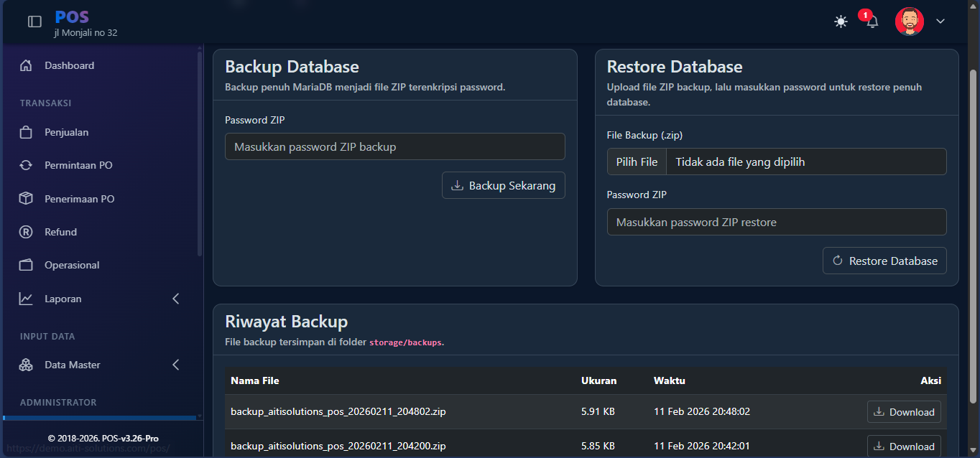
Task: Expand Laporan submenu chevron
Action: [x=176, y=299]
